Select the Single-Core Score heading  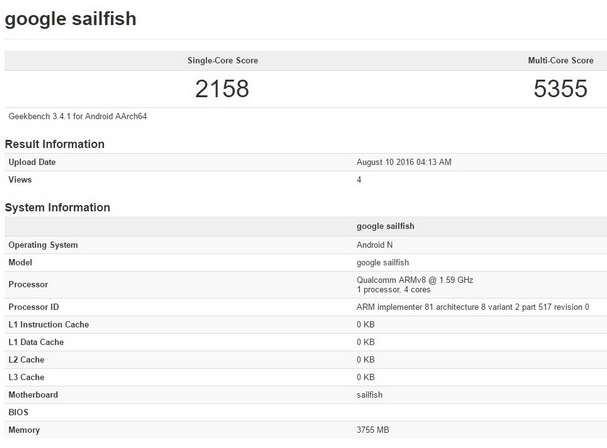[223, 60]
